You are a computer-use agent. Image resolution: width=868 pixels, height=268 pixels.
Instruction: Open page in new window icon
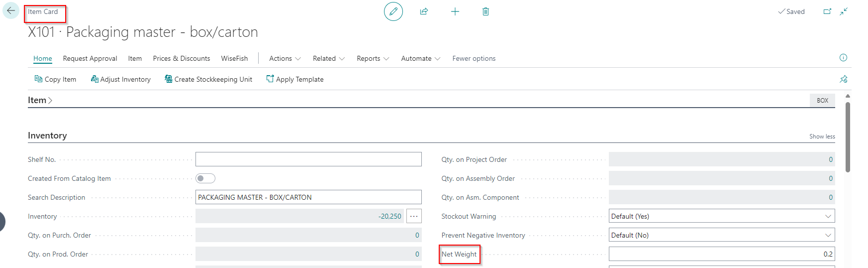[827, 11]
